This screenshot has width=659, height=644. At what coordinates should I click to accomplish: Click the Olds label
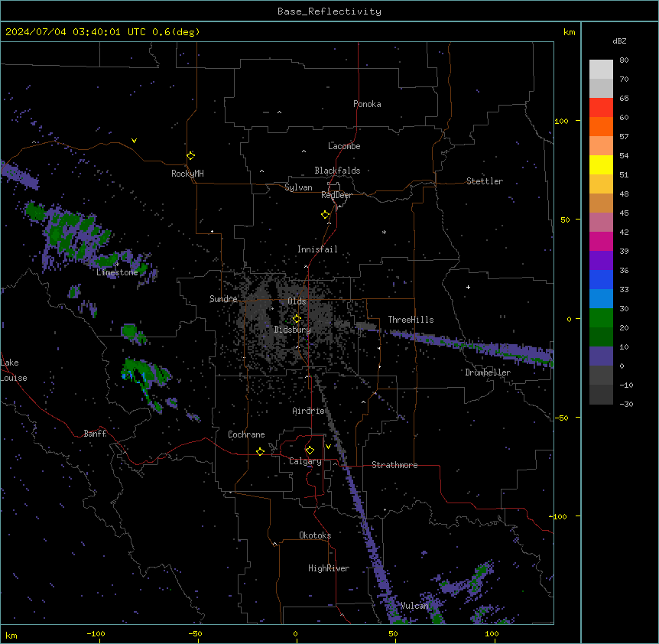(297, 301)
